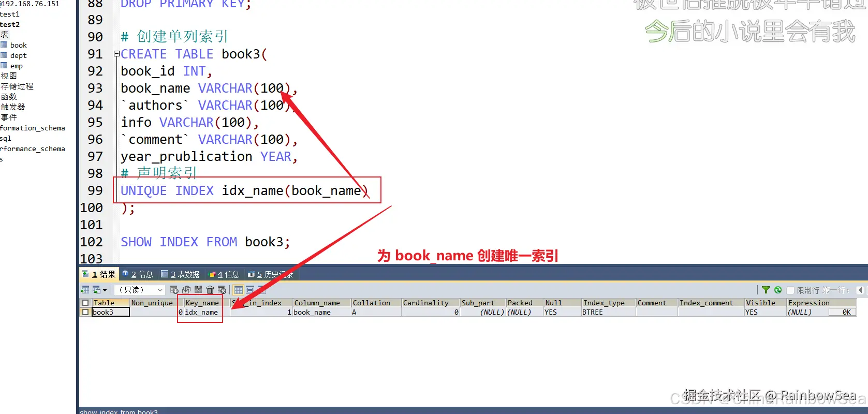Click the Sub_part column header
868x414 pixels.
482,303
